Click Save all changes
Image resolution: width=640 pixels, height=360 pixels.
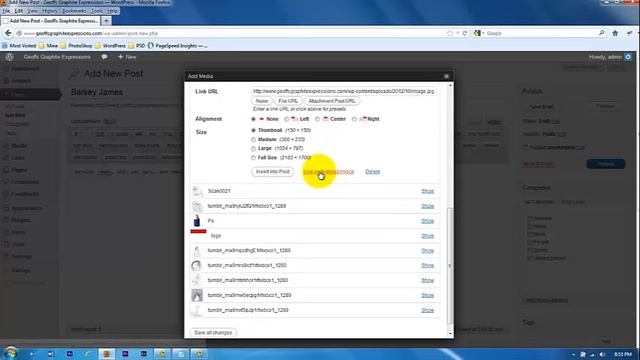pyautogui.click(x=213, y=333)
